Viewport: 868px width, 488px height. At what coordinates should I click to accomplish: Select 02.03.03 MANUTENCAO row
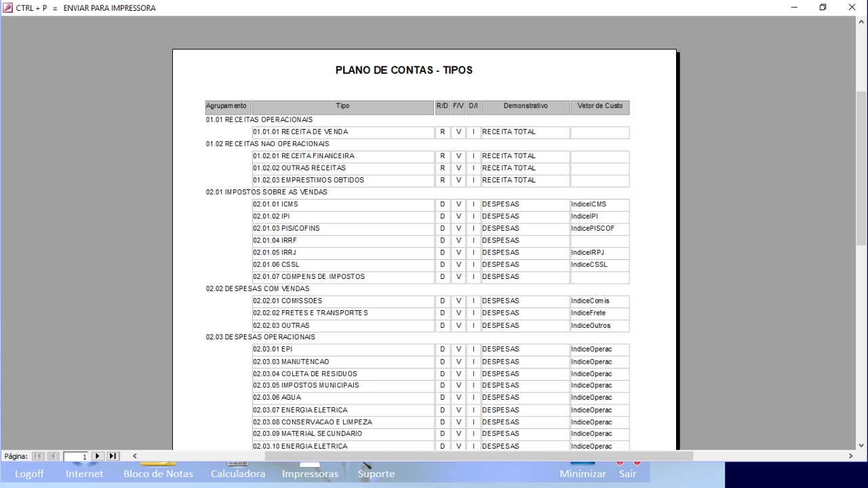441,362
